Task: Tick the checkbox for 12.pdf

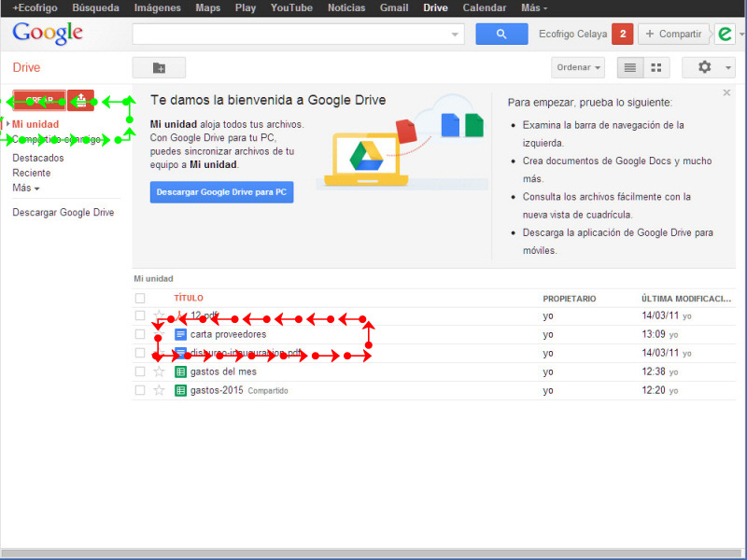Action: pos(139,315)
